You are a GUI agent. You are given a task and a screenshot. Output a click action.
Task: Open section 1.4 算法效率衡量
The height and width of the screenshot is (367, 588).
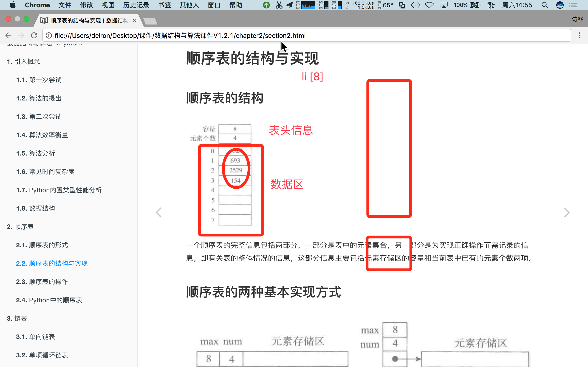42,135
